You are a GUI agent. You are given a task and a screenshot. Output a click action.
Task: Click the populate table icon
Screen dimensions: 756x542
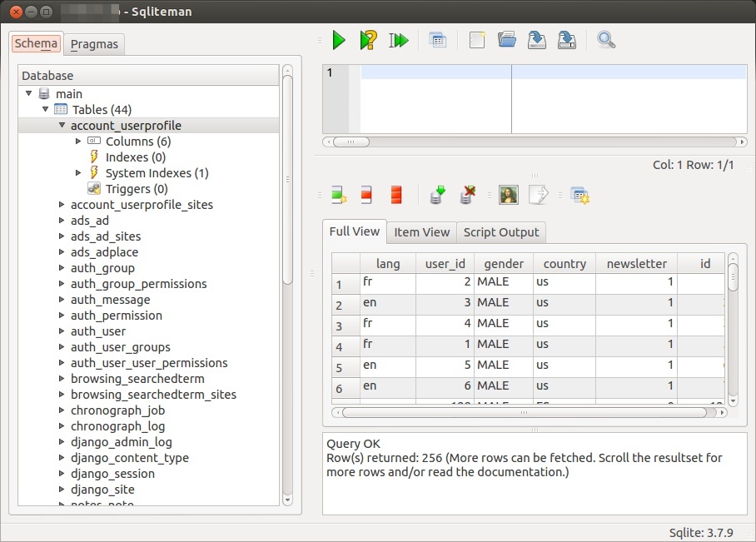tap(579, 195)
